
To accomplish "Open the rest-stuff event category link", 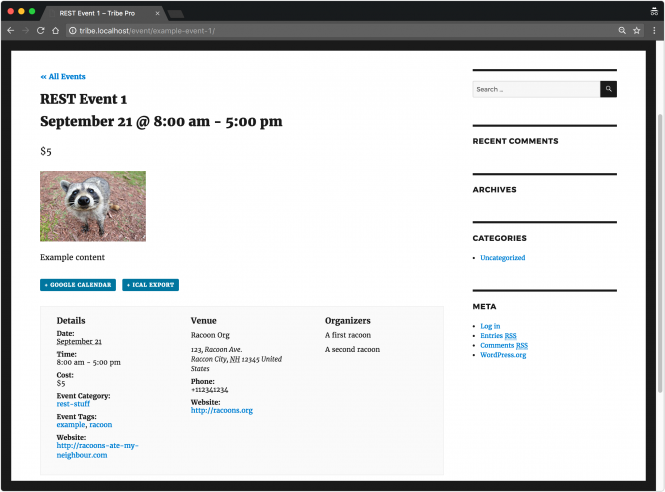I will pos(73,404).
